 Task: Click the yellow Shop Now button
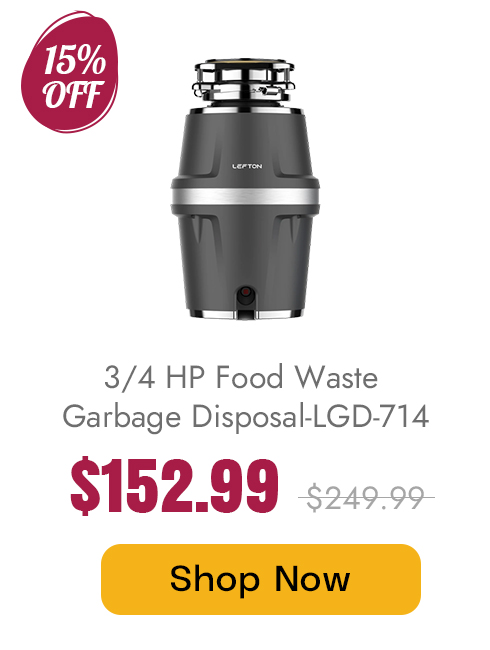coord(261,579)
